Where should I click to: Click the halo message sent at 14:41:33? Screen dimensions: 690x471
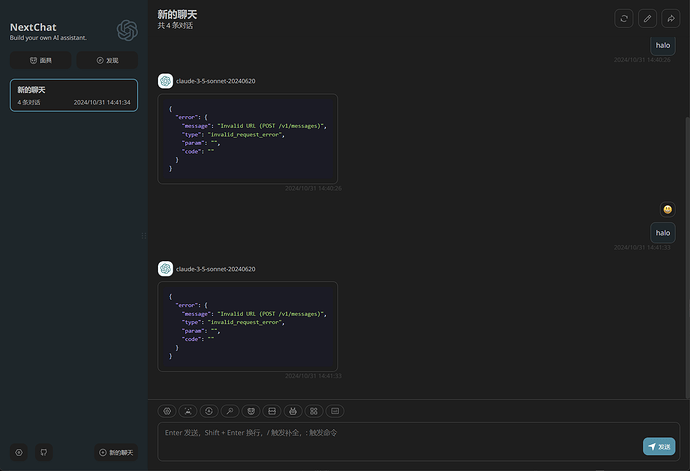pyautogui.click(x=663, y=233)
